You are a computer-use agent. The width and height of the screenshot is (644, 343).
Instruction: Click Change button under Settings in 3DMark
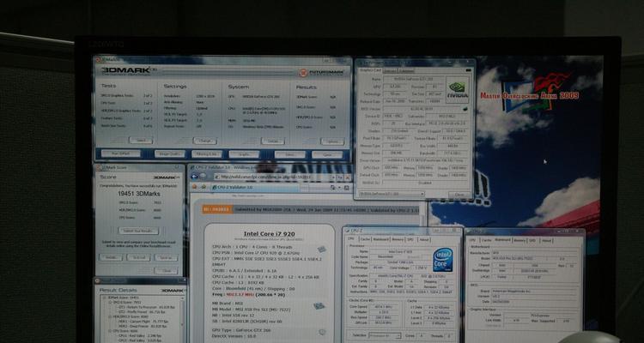pyautogui.click(x=204, y=141)
